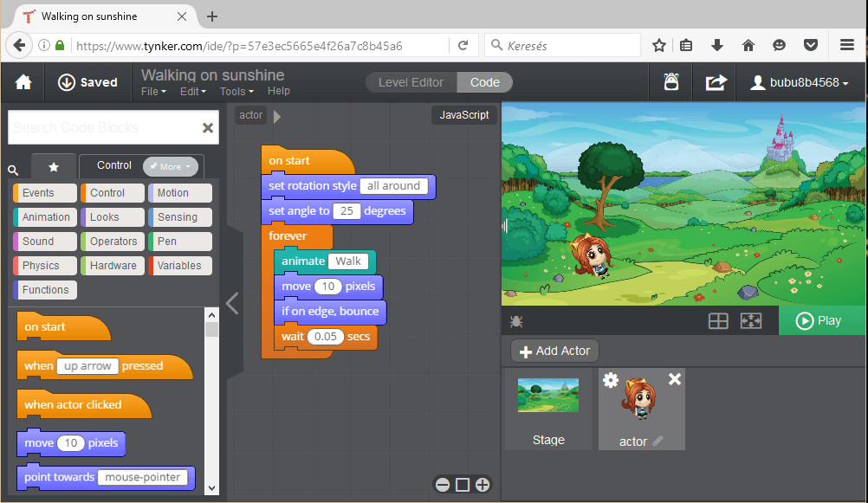Click the Add Actor button

[554, 351]
